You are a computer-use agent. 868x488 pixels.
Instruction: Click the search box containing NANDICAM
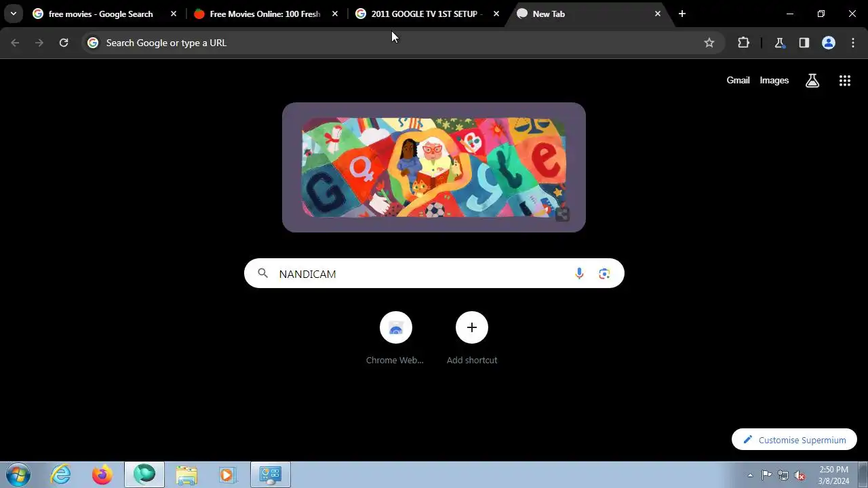coord(434,273)
